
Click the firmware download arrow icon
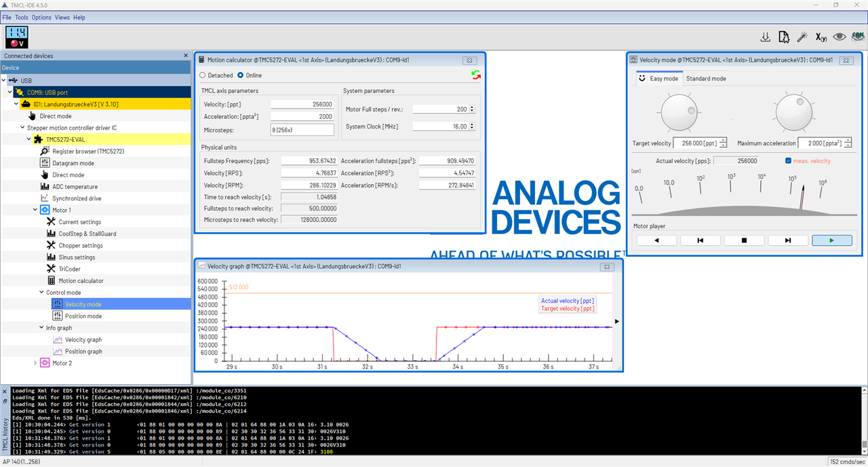(765, 37)
